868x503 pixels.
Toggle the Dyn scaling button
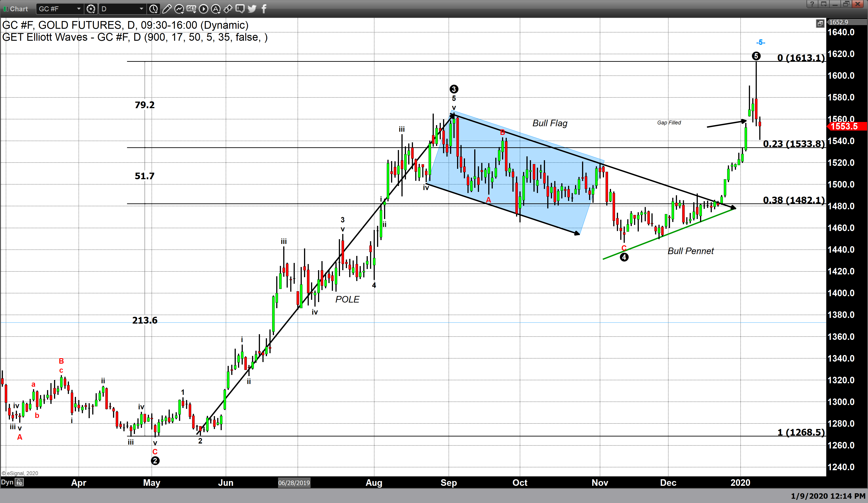(7, 482)
